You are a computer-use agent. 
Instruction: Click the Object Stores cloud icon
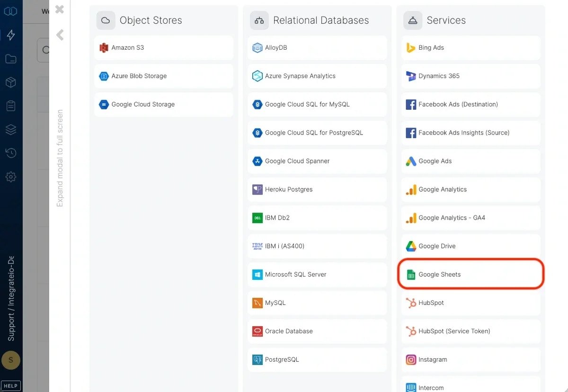106,21
